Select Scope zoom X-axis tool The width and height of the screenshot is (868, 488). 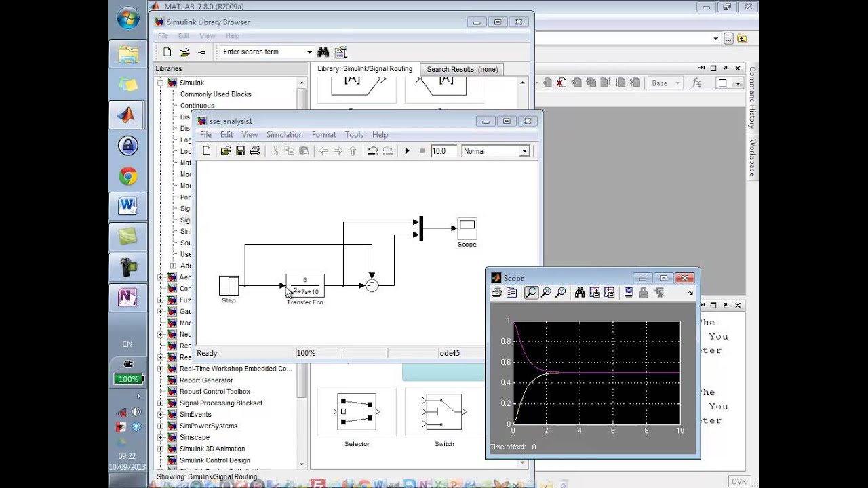(546, 293)
